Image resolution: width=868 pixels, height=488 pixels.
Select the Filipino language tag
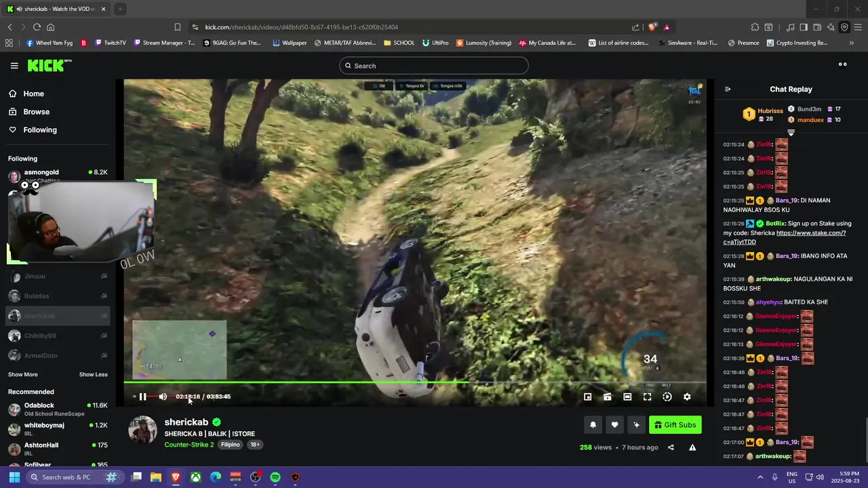(231, 445)
